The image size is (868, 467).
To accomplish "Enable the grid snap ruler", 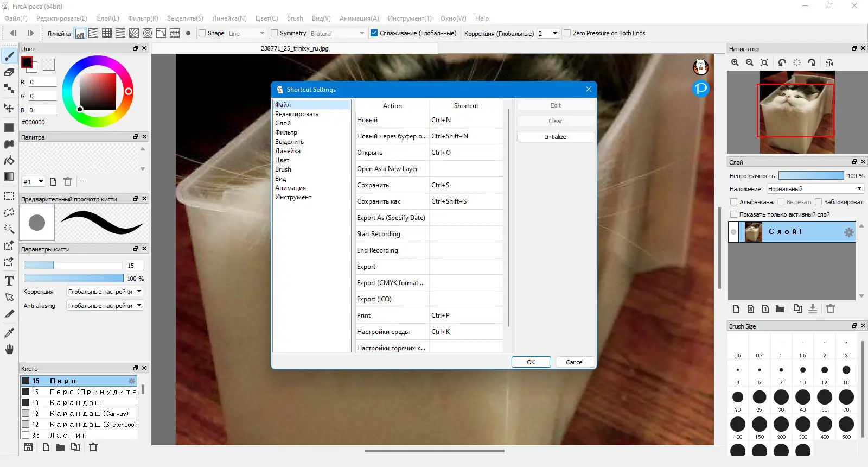I will coord(107,33).
